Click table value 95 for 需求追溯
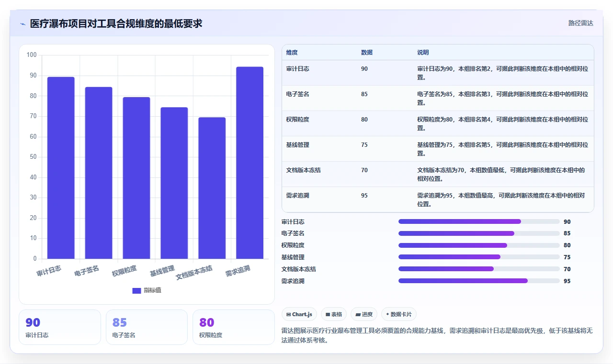This screenshot has height=364, width=613. (x=364, y=196)
